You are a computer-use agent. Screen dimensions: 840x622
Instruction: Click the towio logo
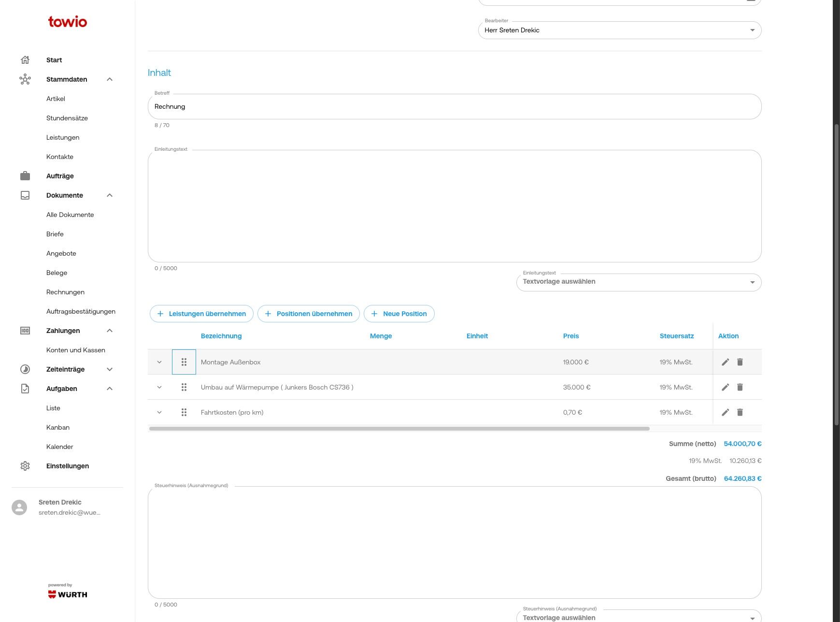click(68, 22)
